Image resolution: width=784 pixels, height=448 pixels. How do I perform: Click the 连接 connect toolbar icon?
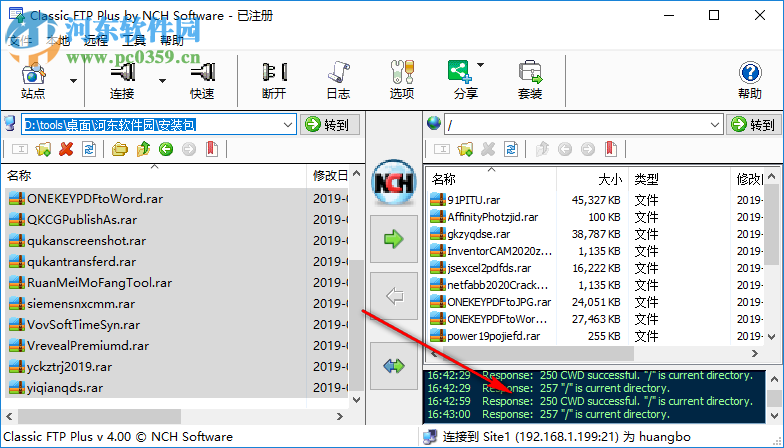click(122, 80)
